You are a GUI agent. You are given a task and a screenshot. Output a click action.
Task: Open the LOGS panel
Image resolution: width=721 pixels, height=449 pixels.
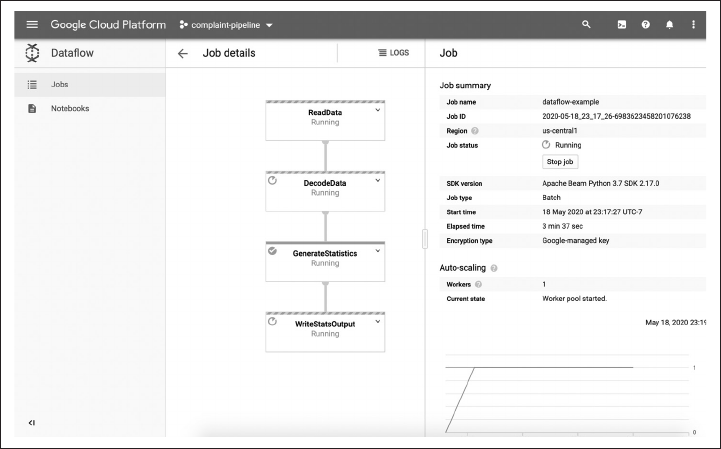[393, 53]
